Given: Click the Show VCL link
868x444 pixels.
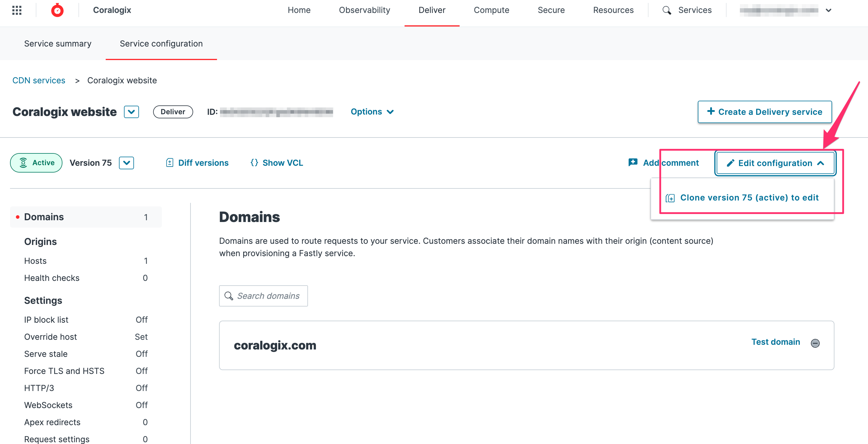Looking at the screenshot, I should (x=282, y=163).
